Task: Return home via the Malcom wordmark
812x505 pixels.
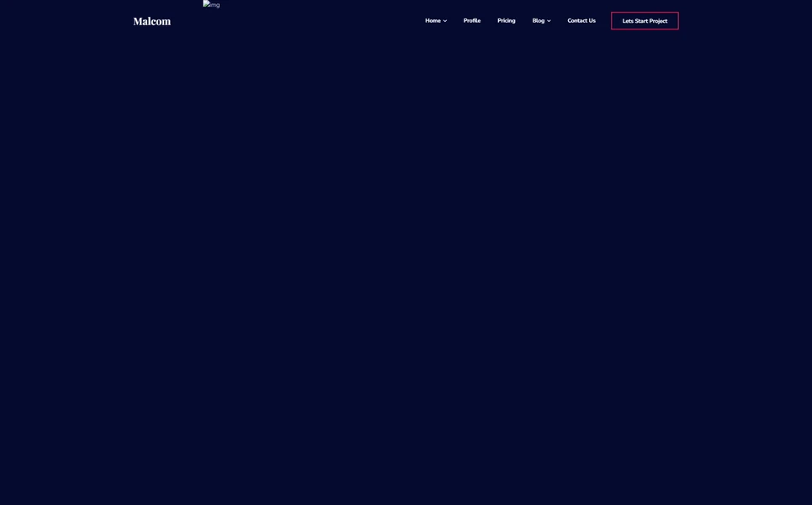Action: point(151,19)
